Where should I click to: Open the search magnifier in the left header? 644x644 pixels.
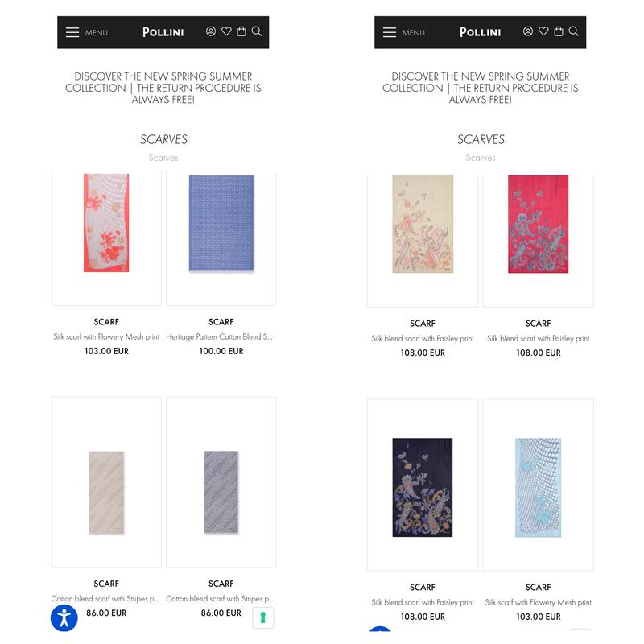257,31
